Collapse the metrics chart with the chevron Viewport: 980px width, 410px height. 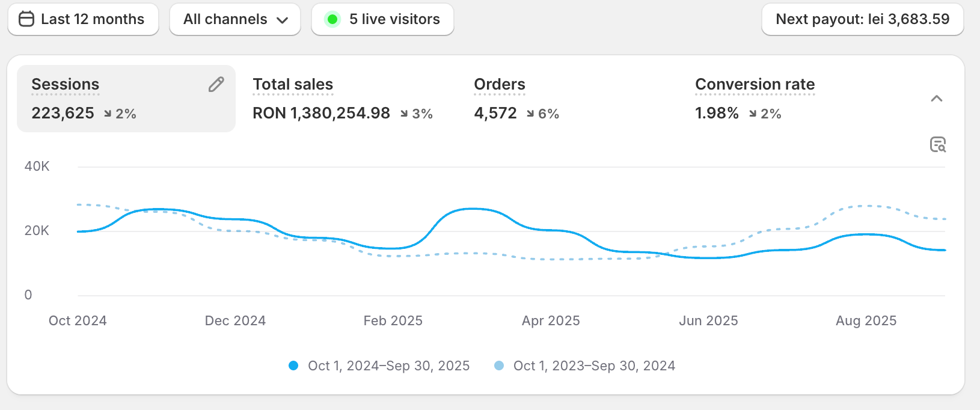936,99
